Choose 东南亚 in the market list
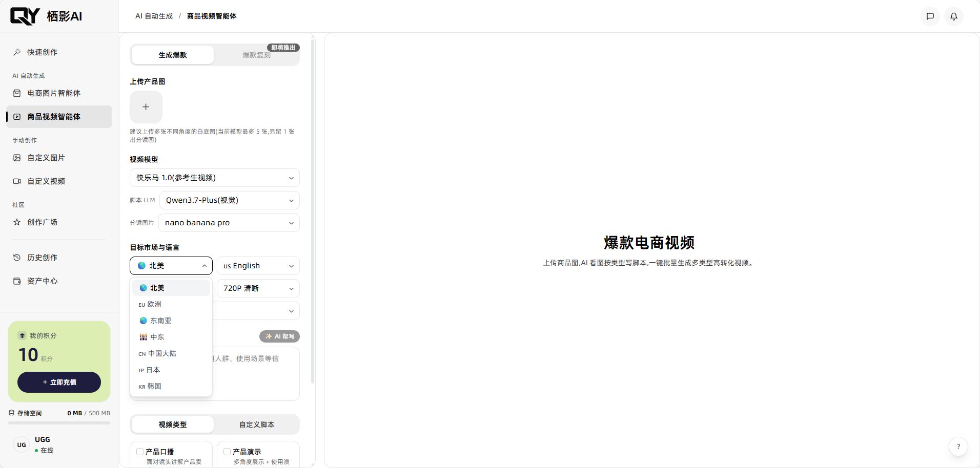980x468 pixels. (171, 321)
